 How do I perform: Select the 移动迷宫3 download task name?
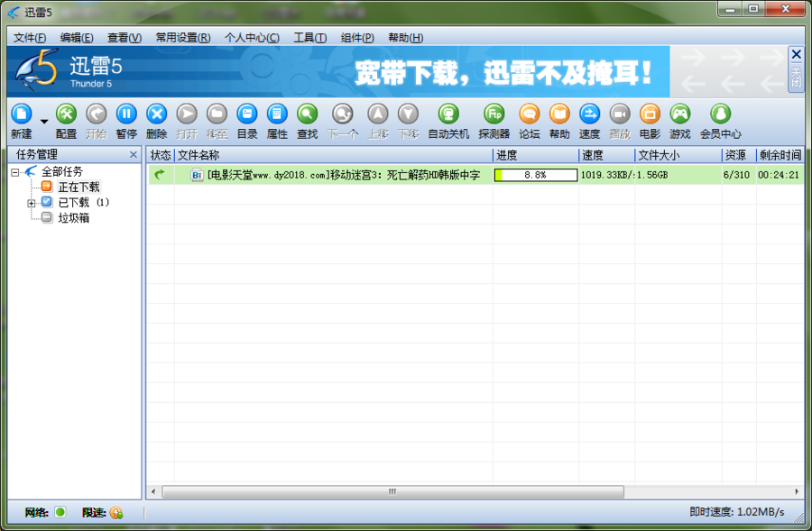pyautogui.click(x=344, y=176)
